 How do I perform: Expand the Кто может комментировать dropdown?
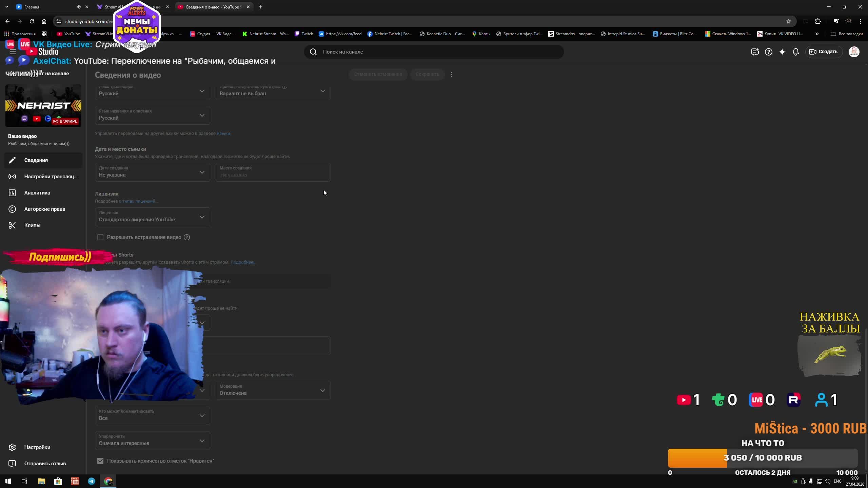coord(153,415)
